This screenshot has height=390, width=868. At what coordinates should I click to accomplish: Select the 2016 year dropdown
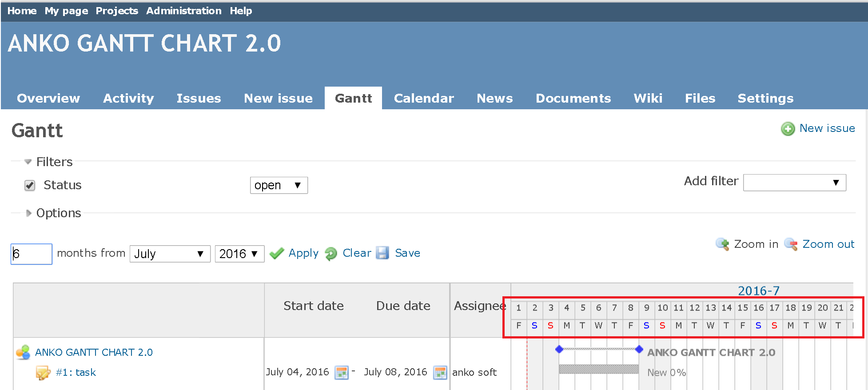(x=239, y=254)
